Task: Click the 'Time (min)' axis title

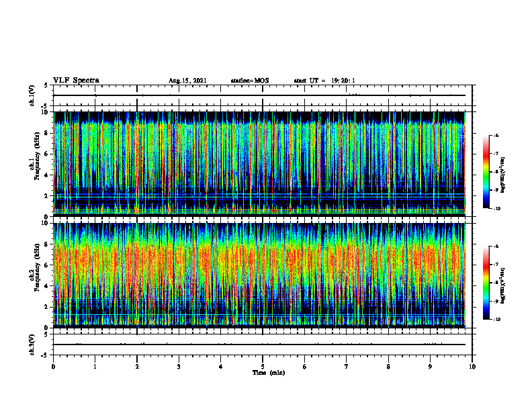Action: [x=269, y=373]
